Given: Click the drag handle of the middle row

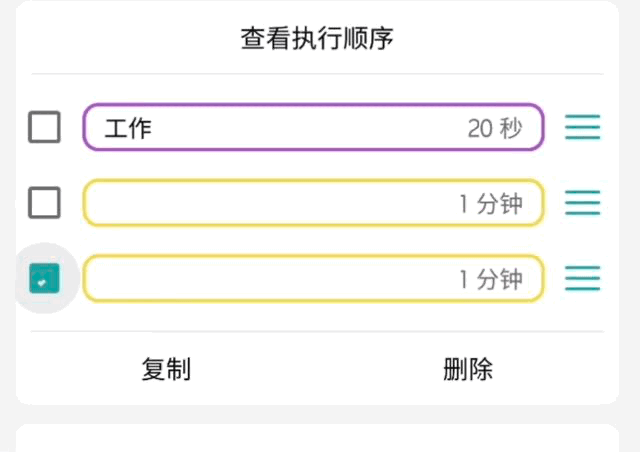Looking at the screenshot, I should coord(582,203).
